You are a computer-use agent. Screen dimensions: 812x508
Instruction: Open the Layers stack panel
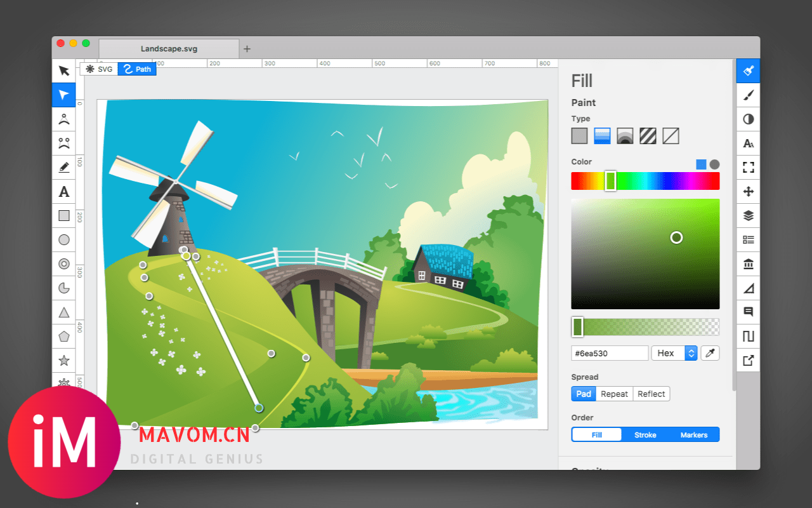point(748,215)
